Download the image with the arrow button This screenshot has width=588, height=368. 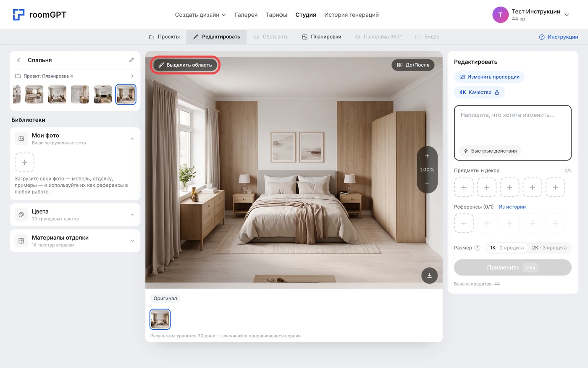coord(429,275)
